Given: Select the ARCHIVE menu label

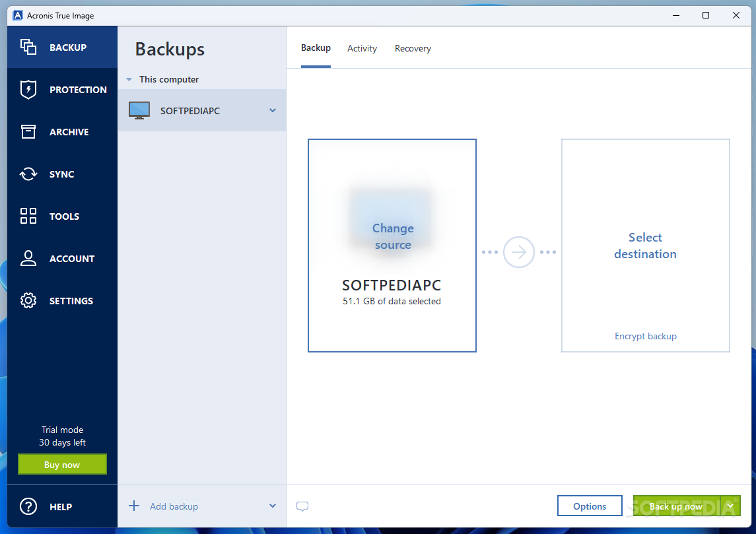Looking at the screenshot, I should point(69,132).
